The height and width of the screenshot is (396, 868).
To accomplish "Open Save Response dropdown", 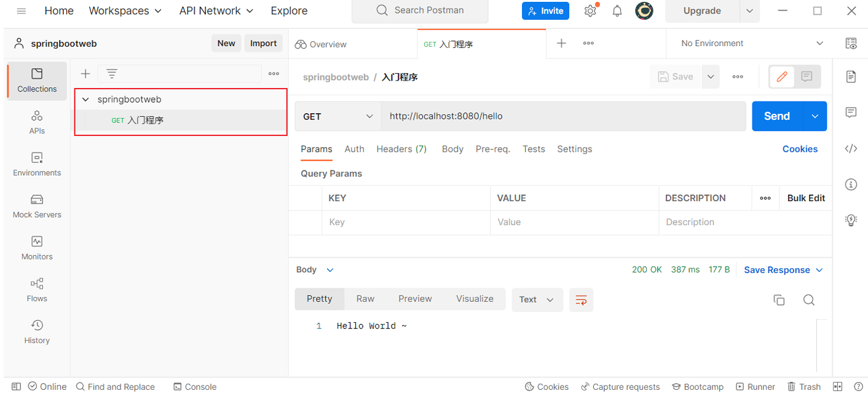I will tap(783, 270).
